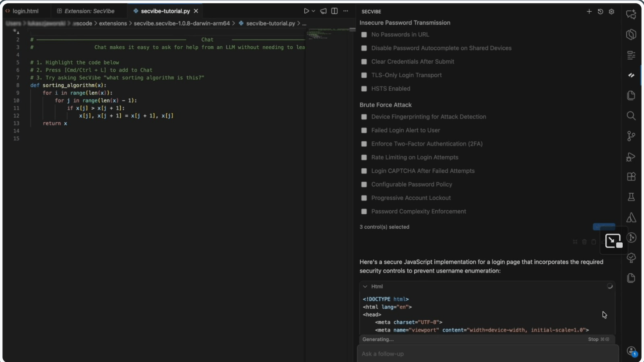Check Enforce Two-Factor Authentication (2FA)
The image size is (644, 362).
(x=364, y=144)
